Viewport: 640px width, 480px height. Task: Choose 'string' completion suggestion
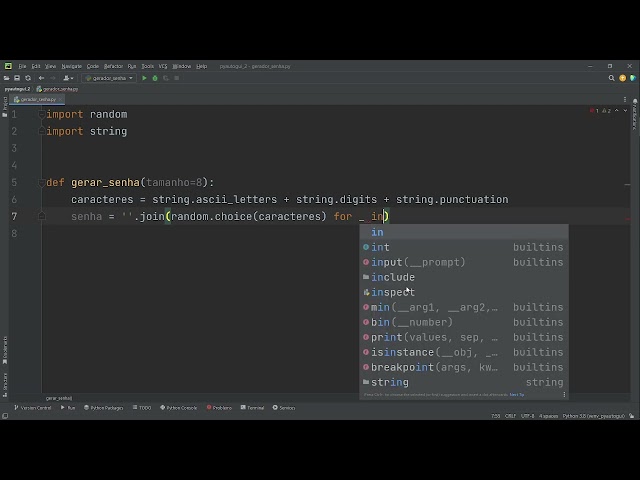click(x=464, y=382)
